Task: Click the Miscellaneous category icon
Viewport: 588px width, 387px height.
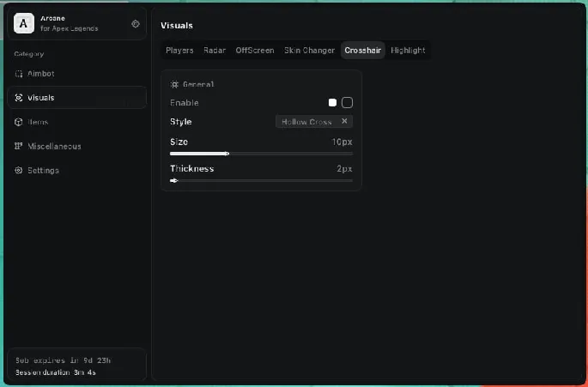Action: [20, 146]
